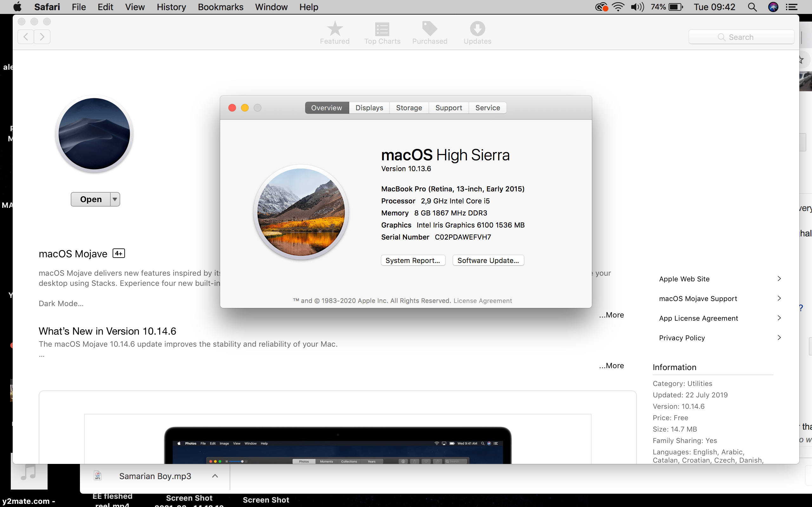Expand Samarian Boy.mp3 download options chevron

pyautogui.click(x=215, y=476)
